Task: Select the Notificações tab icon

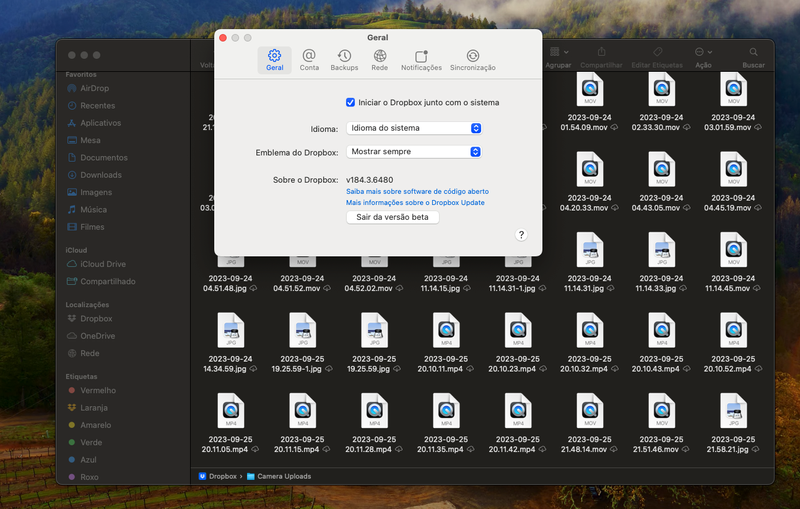Action: 421,60
